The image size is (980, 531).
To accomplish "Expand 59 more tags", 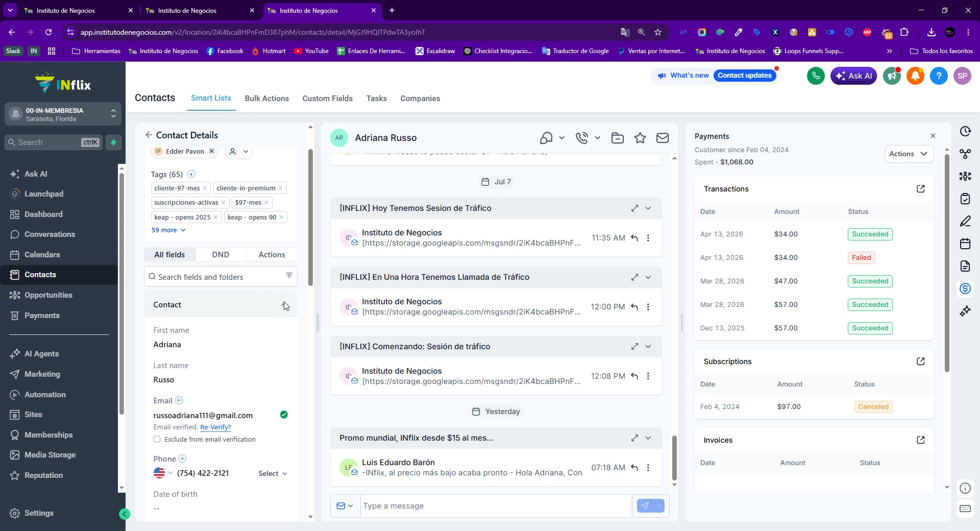I will 168,230.
